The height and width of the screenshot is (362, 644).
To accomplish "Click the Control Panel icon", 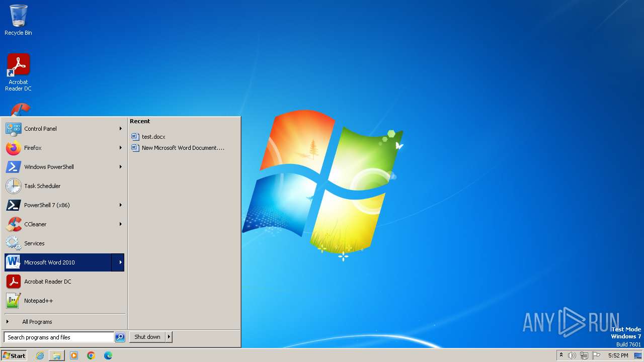I will pos(14,129).
